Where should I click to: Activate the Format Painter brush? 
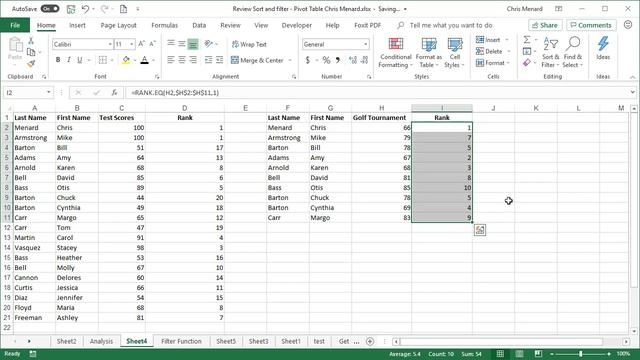pyautogui.click(x=31, y=63)
